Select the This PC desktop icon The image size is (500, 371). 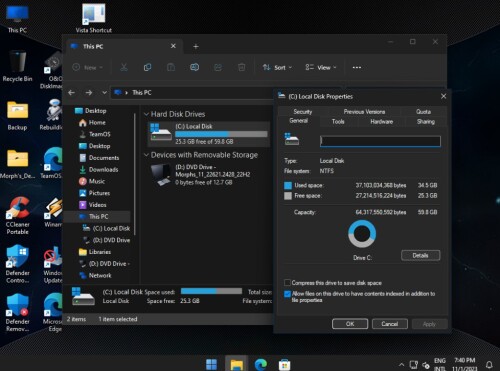[x=17, y=19]
